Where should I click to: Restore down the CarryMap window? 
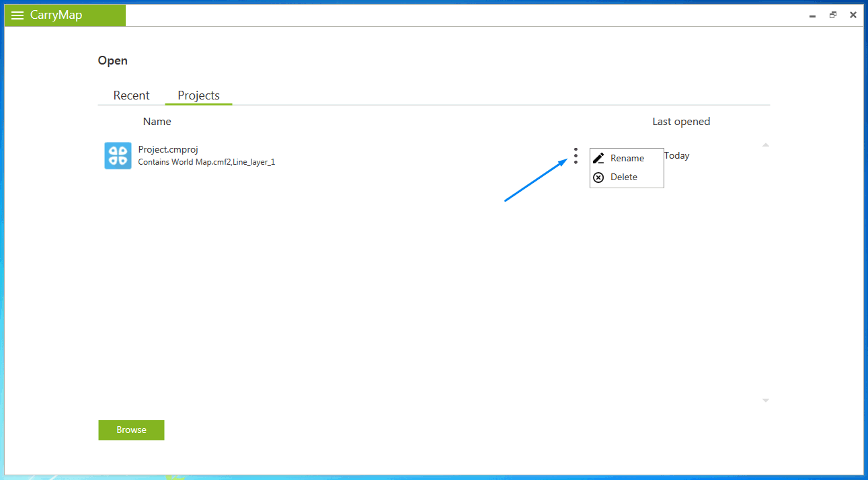(x=833, y=15)
